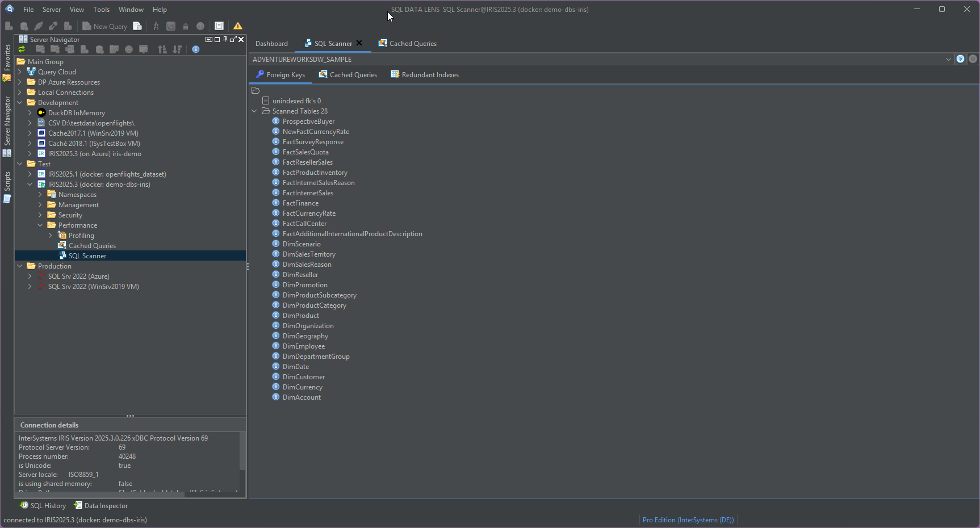Image resolution: width=980 pixels, height=528 pixels.
Task: Click the sort descending icon in Server Navigator toolbar
Action: pos(177,49)
